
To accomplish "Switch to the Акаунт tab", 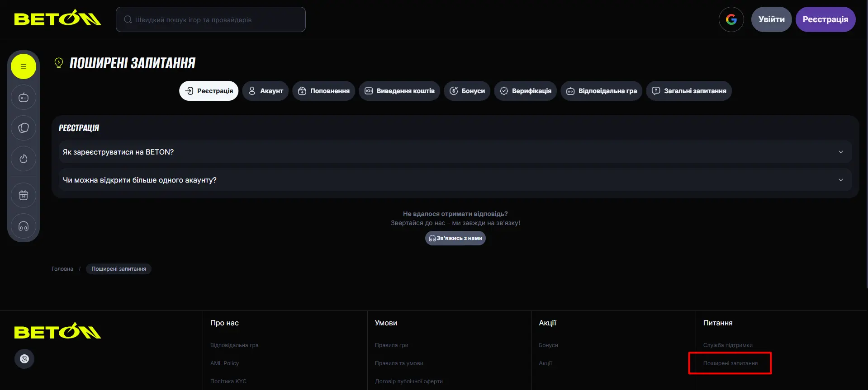I will (x=266, y=91).
